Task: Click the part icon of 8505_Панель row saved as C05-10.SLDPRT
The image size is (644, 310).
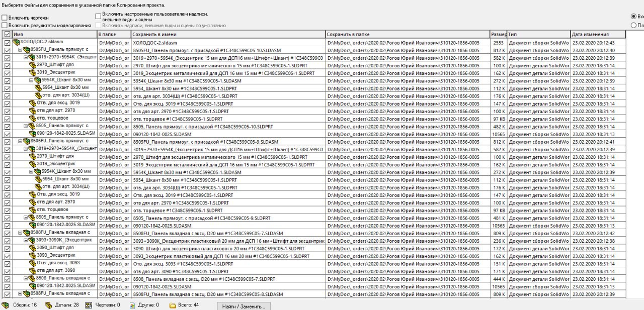Action: 33,127
